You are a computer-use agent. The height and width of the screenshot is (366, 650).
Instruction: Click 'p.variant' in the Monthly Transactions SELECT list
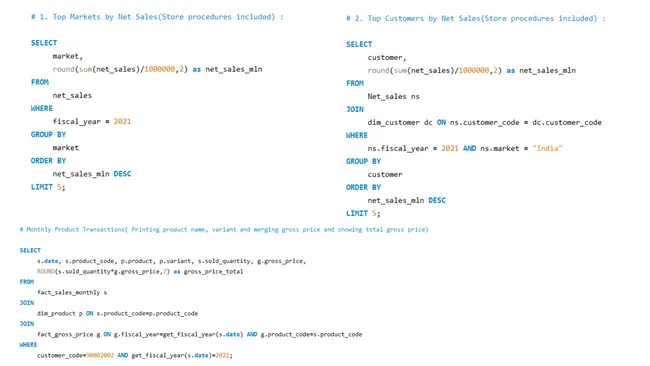[x=175, y=261]
